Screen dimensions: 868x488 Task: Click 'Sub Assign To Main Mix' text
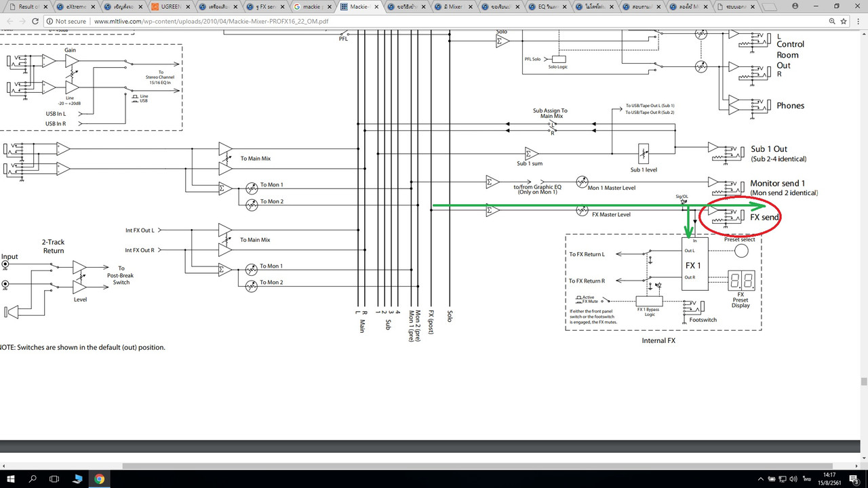coord(550,113)
